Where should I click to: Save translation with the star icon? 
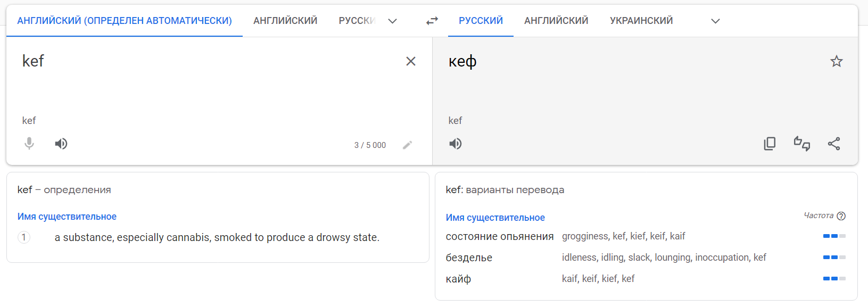836,61
